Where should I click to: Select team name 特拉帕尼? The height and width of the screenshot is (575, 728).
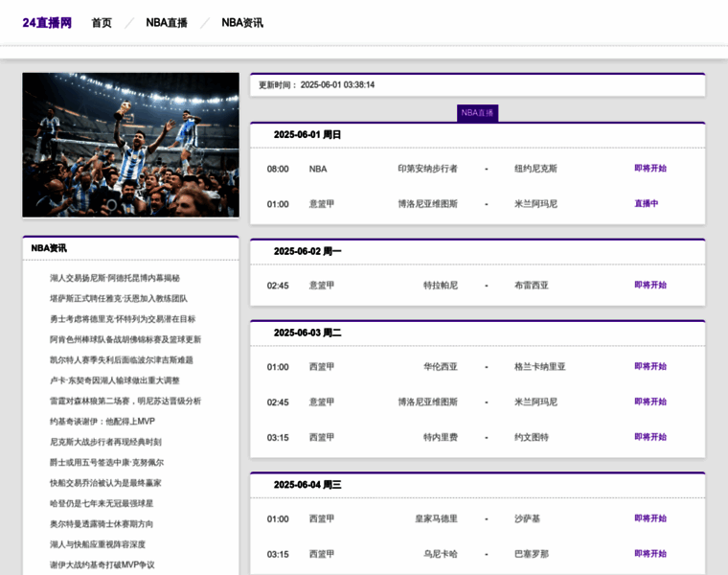point(441,286)
